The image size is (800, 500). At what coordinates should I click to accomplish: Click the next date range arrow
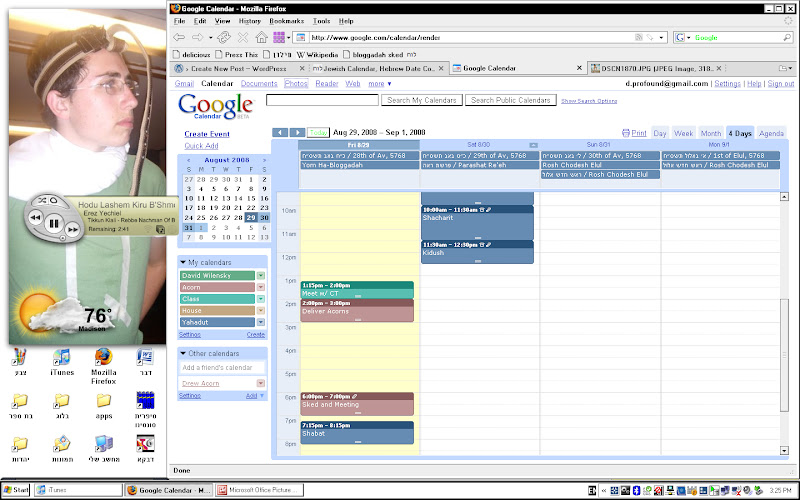coord(297,133)
